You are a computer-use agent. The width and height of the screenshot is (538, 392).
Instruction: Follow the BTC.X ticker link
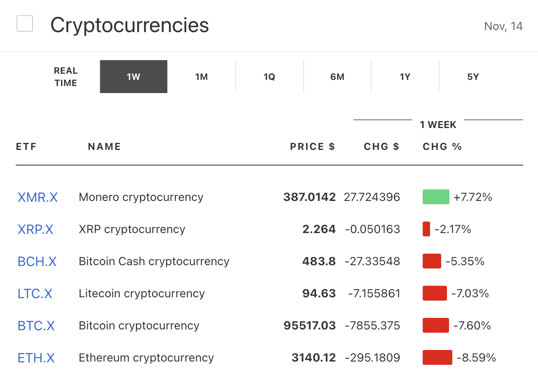tap(36, 326)
